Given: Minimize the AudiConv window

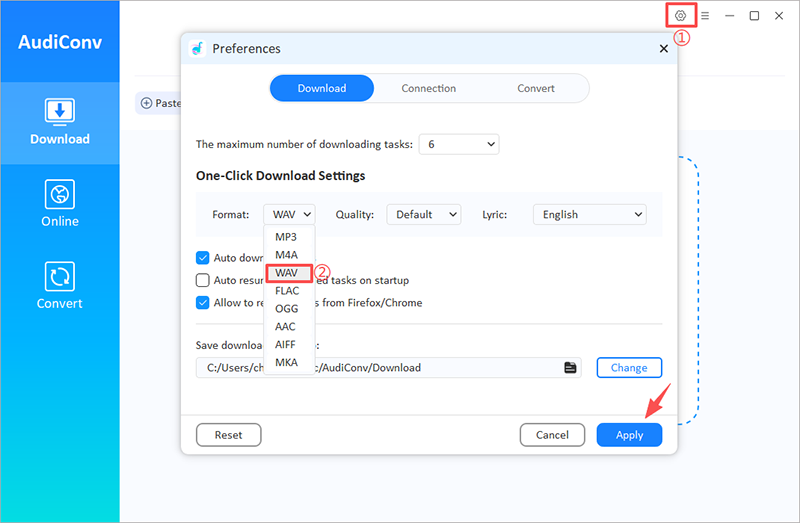Looking at the screenshot, I should click(x=730, y=16).
